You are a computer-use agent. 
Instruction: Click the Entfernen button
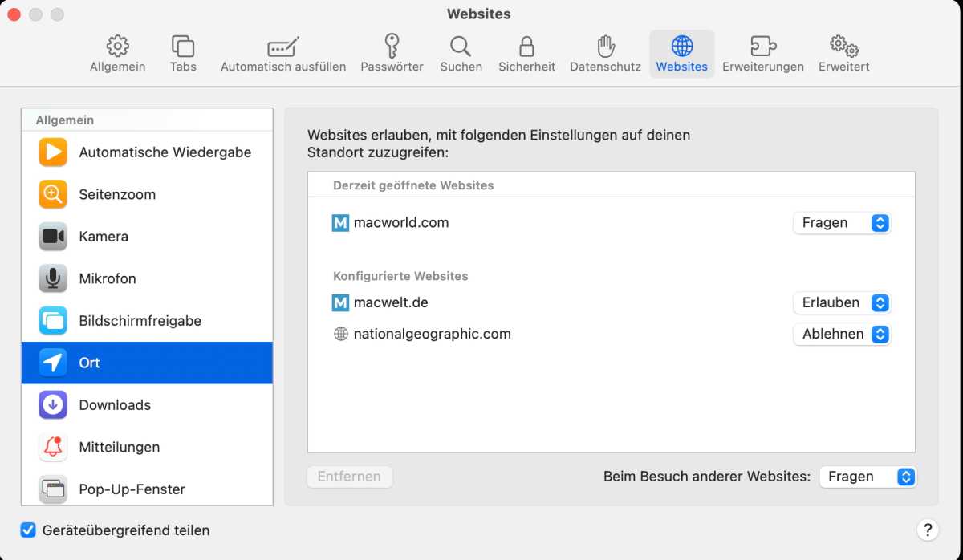coord(349,477)
